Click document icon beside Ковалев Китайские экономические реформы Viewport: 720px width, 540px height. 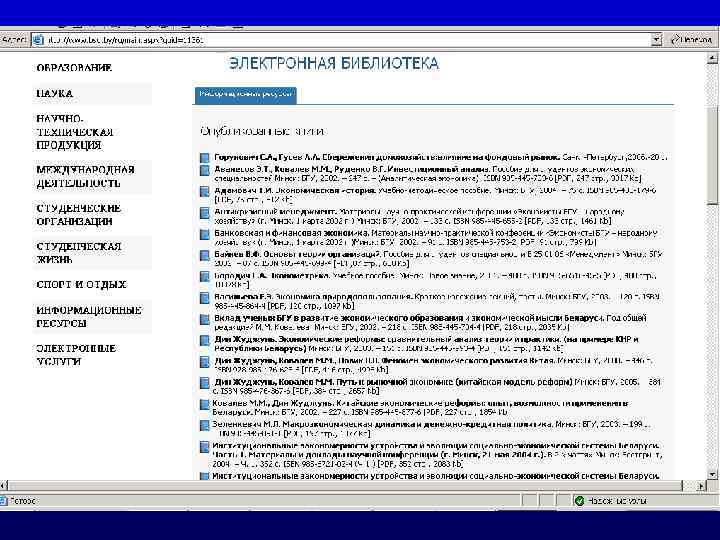point(205,404)
